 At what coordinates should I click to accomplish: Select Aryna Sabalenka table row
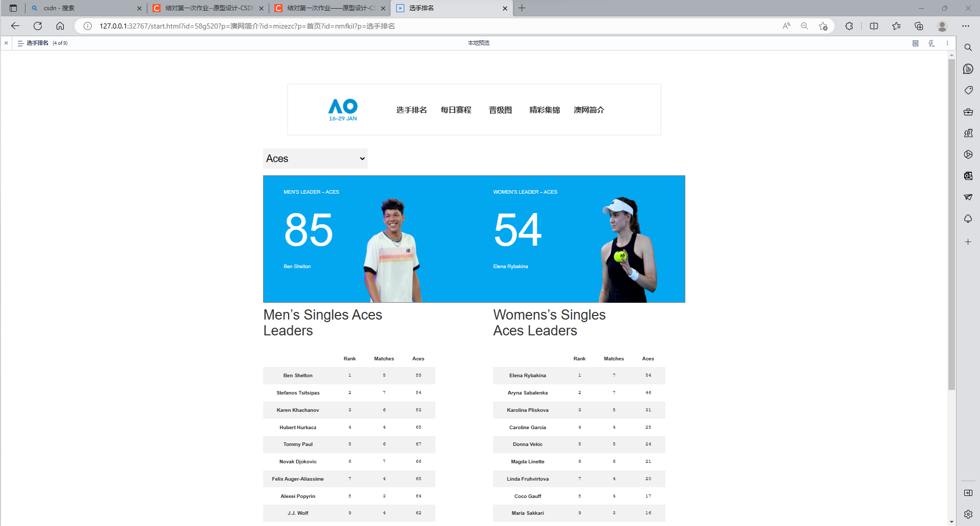579,393
